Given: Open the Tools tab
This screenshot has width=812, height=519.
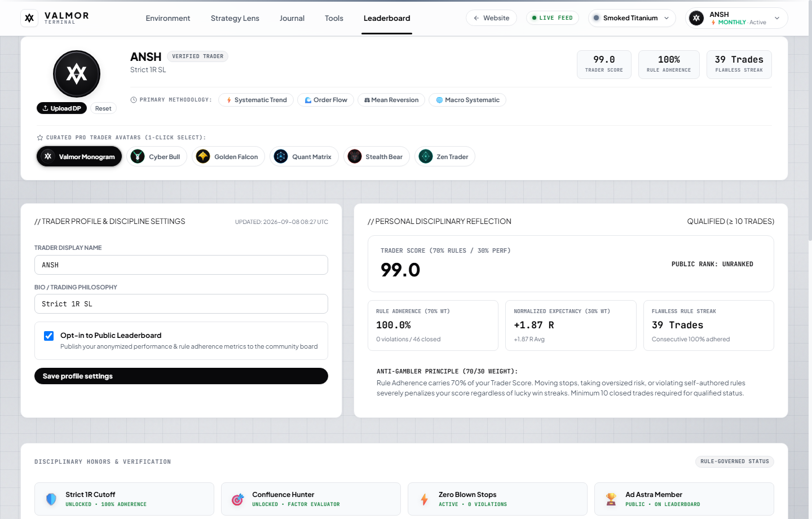Looking at the screenshot, I should (x=334, y=18).
